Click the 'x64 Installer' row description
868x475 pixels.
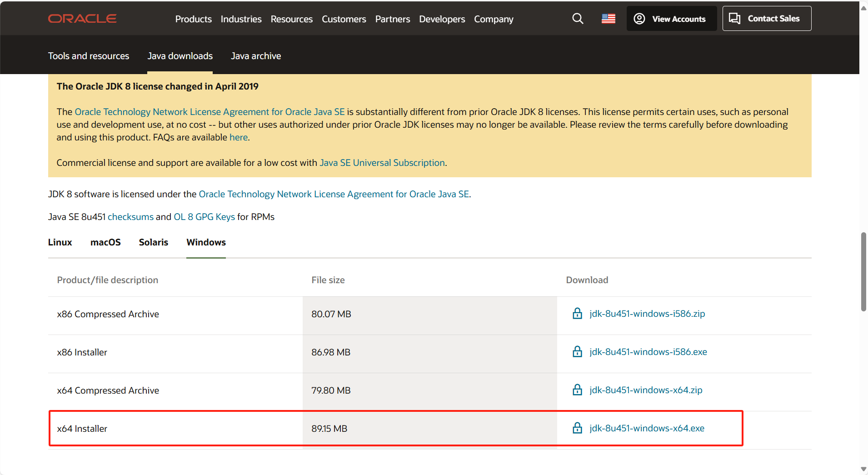(82, 429)
